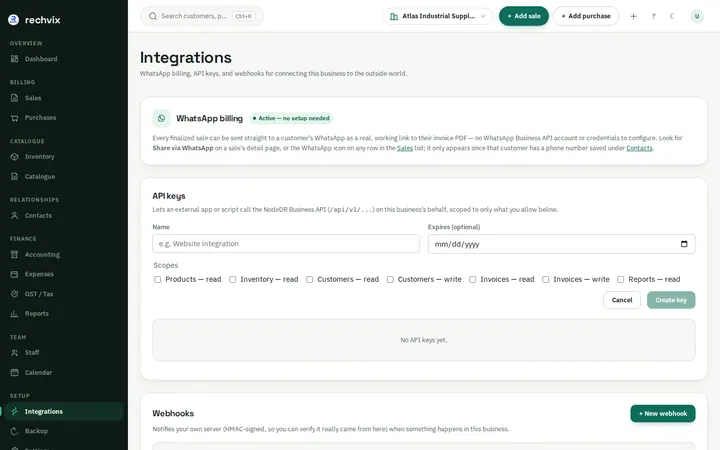Click the Integrations page heading
720x450 pixels.
186,57
